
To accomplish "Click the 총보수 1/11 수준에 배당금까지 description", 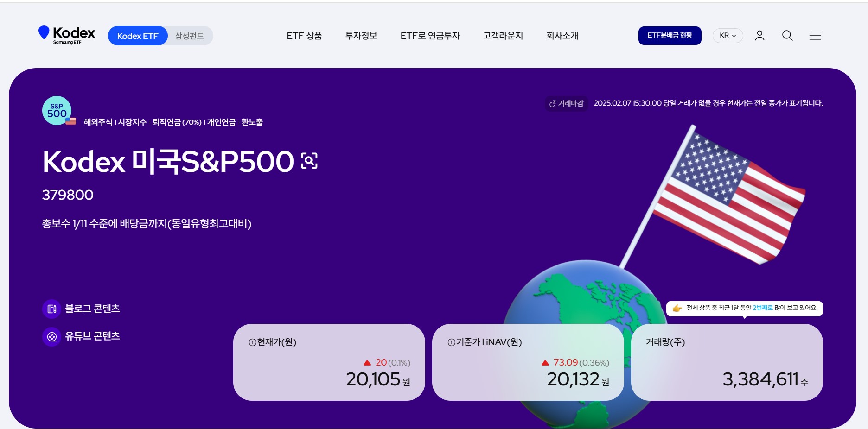I will coord(147,224).
